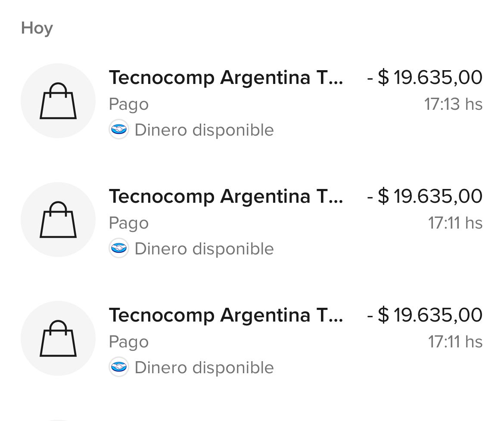Viewport: 504px width, 421px height.
Task: Click Mercado Pago handshake icon in first transaction
Action: [x=118, y=130]
